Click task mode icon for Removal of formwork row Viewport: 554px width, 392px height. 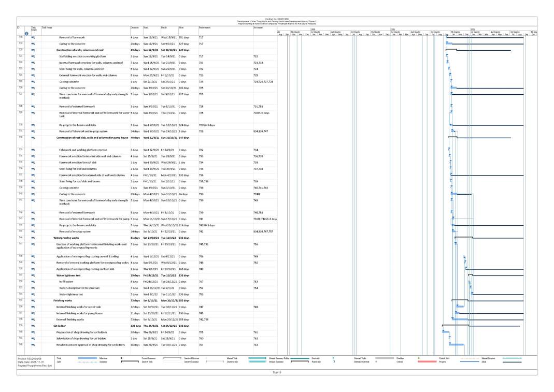33,38
